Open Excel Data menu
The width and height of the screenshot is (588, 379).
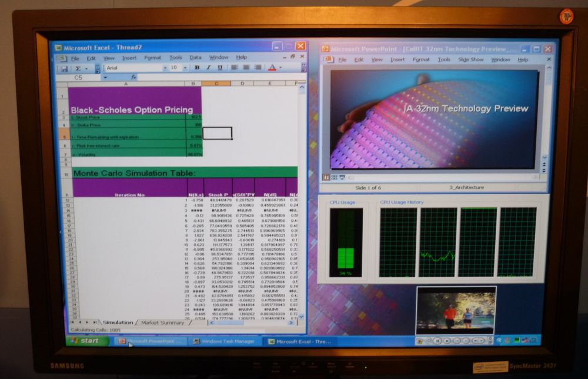tap(195, 58)
